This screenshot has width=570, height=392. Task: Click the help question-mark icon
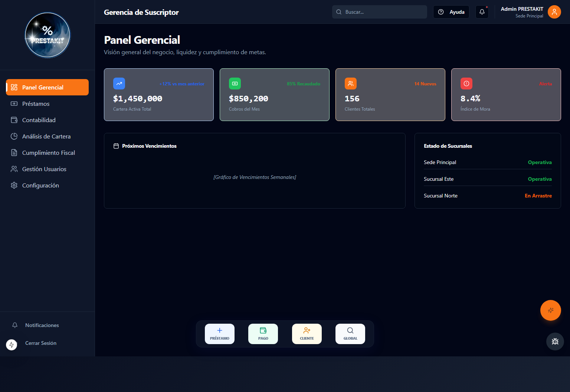tap(441, 12)
